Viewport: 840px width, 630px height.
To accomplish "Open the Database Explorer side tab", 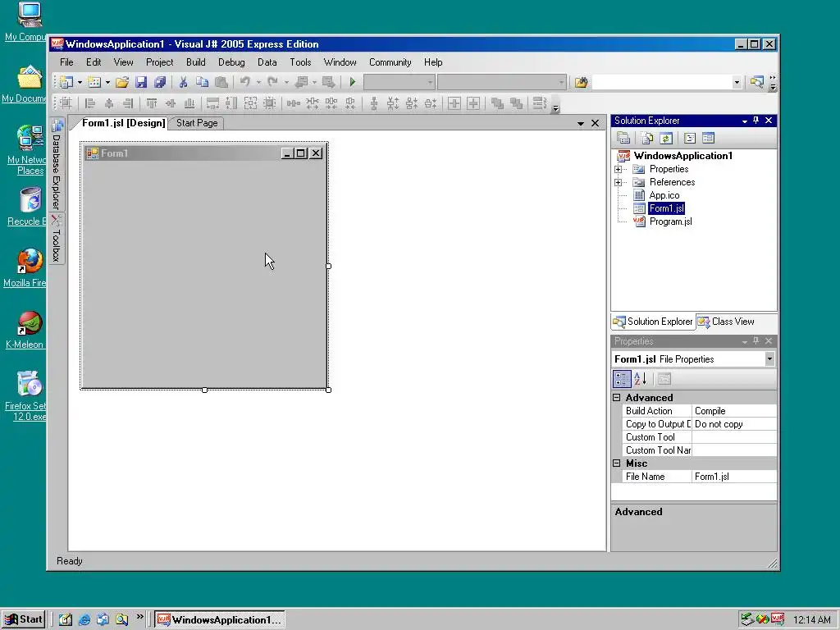I will (x=57, y=164).
